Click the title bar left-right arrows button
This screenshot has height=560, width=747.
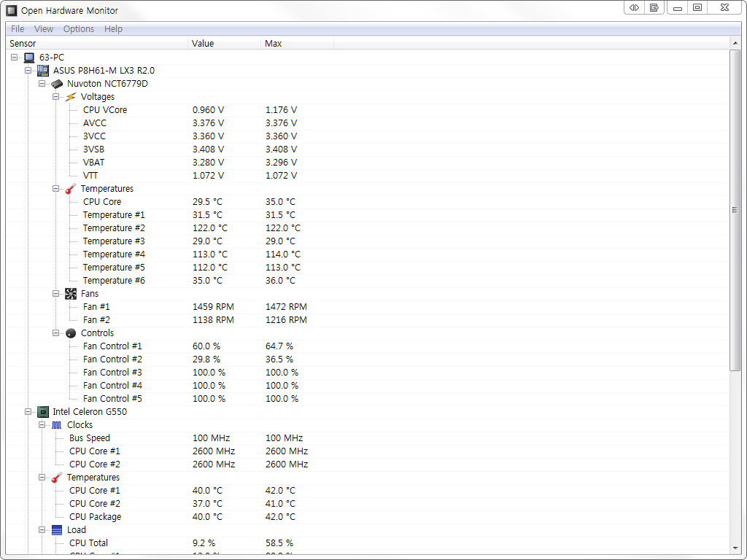[x=634, y=7]
